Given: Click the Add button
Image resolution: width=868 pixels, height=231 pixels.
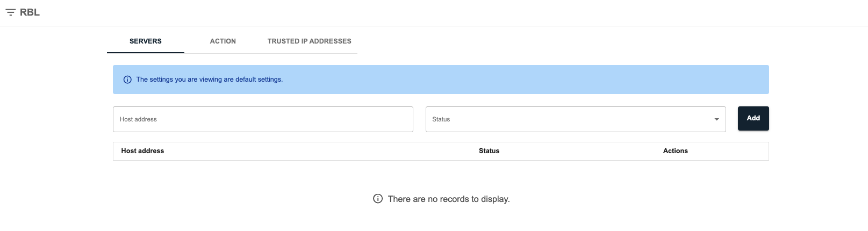Looking at the screenshot, I should [754, 118].
